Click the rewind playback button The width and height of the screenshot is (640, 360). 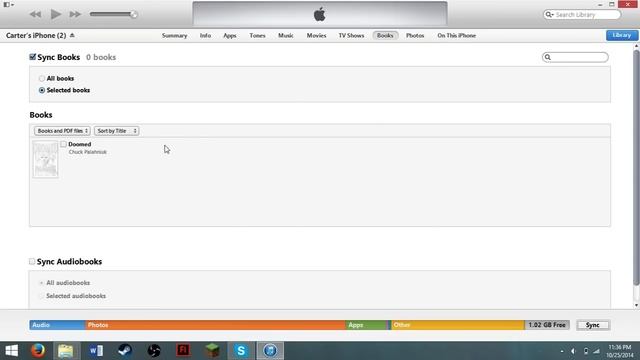(x=36, y=14)
